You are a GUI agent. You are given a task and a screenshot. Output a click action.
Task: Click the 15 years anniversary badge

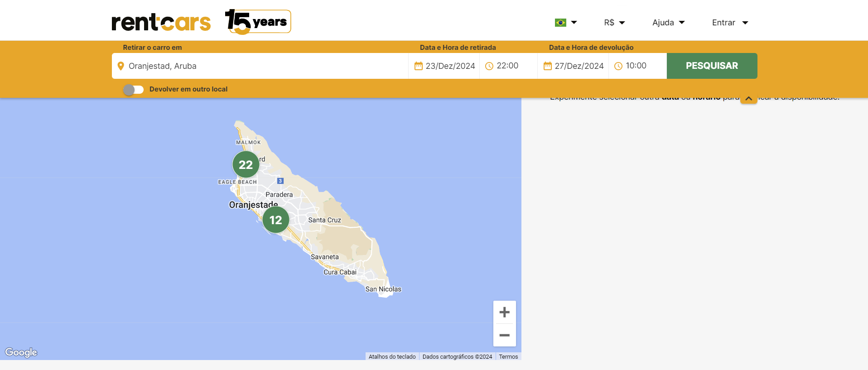258,22
